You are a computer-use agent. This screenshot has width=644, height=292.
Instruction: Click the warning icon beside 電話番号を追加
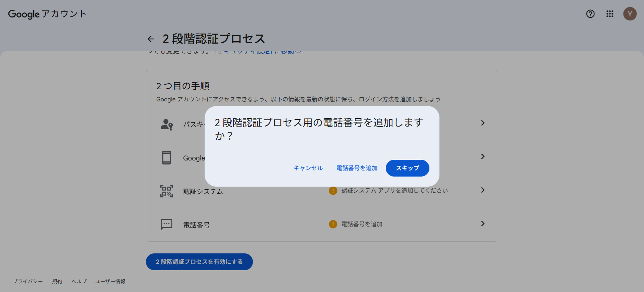coord(333,224)
